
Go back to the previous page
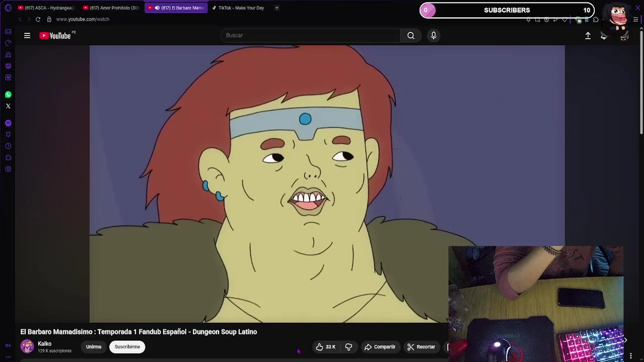20,19
